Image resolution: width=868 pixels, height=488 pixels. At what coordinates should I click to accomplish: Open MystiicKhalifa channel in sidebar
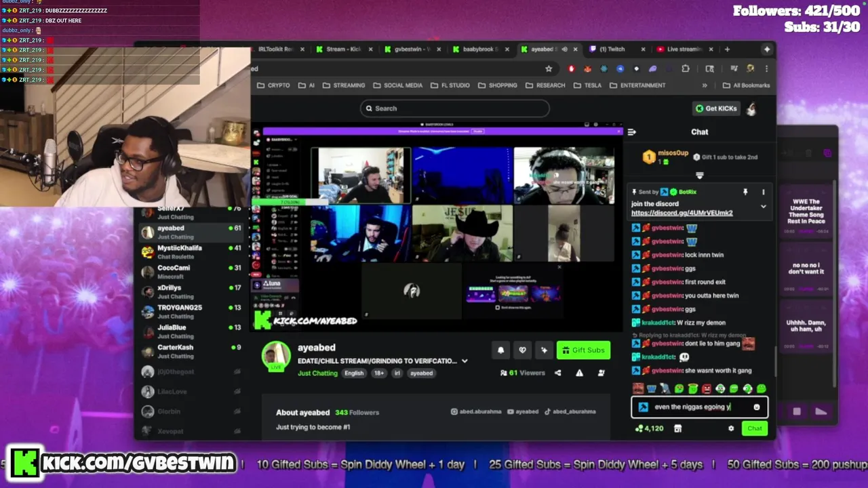(190, 252)
